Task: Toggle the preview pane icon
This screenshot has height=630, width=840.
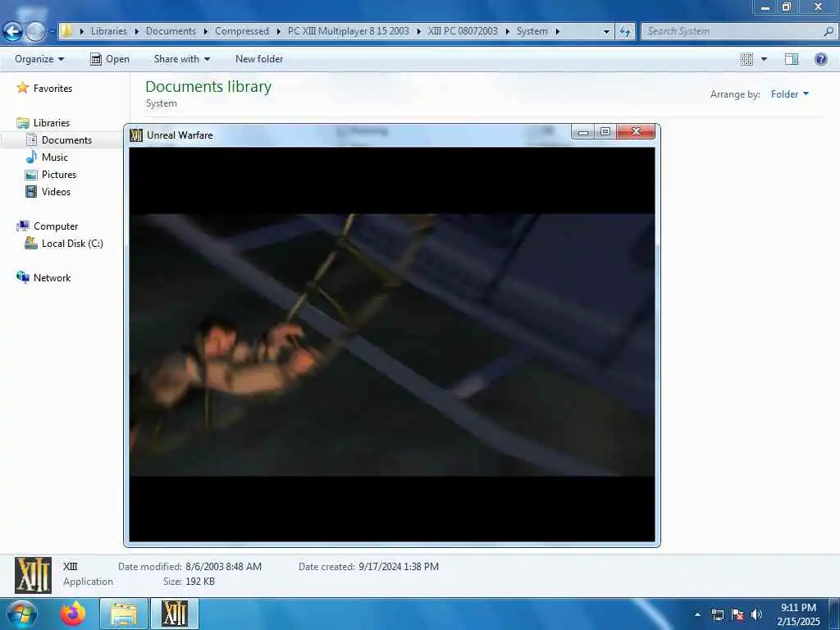Action: tap(792, 59)
